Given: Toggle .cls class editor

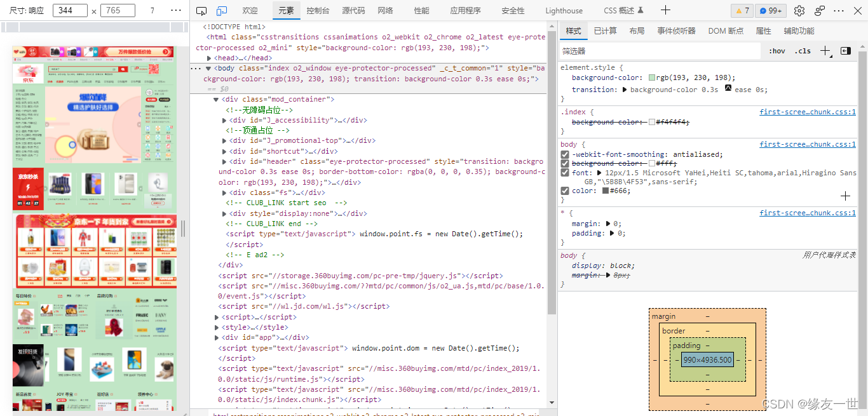Looking at the screenshot, I should coord(803,51).
